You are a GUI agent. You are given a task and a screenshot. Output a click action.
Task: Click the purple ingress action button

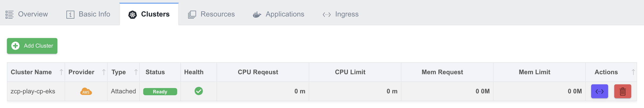600,91
